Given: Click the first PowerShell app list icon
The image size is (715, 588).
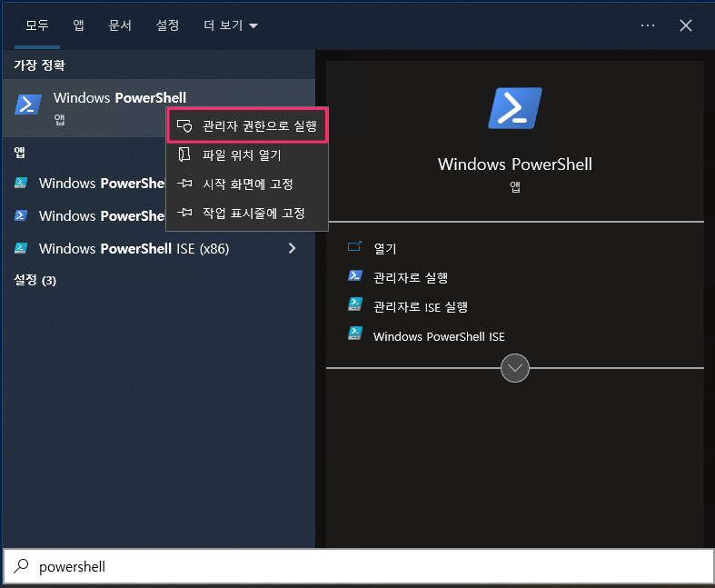Looking at the screenshot, I should [x=21, y=183].
